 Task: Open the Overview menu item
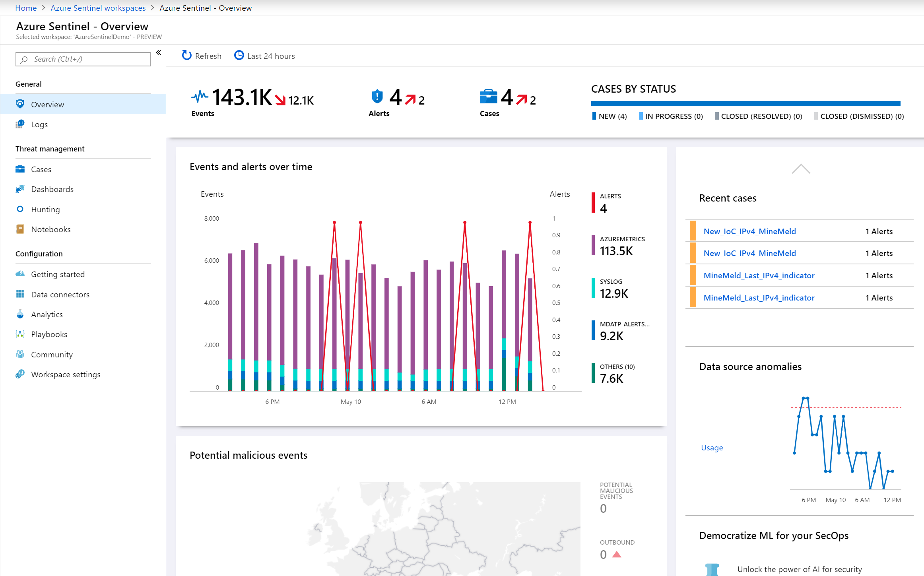(83, 104)
